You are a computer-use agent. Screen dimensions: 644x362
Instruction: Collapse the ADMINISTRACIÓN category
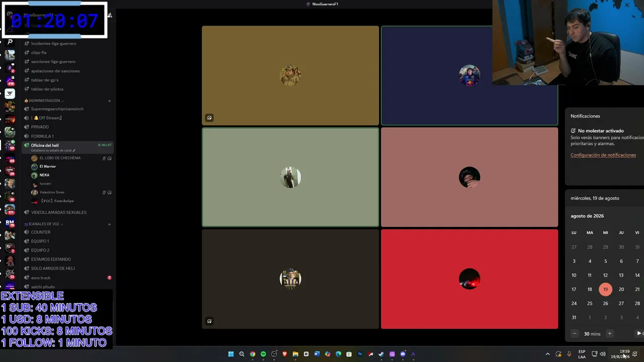44,101
